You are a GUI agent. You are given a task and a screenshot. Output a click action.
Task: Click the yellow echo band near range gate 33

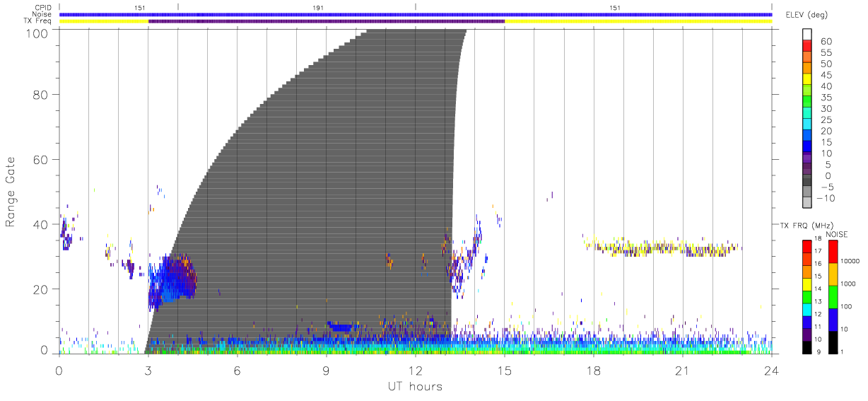click(x=661, y=248)
